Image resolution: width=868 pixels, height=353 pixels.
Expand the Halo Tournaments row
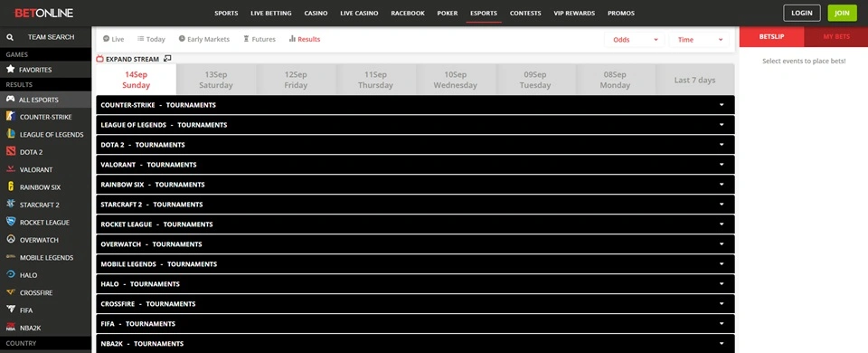(415, 283)
